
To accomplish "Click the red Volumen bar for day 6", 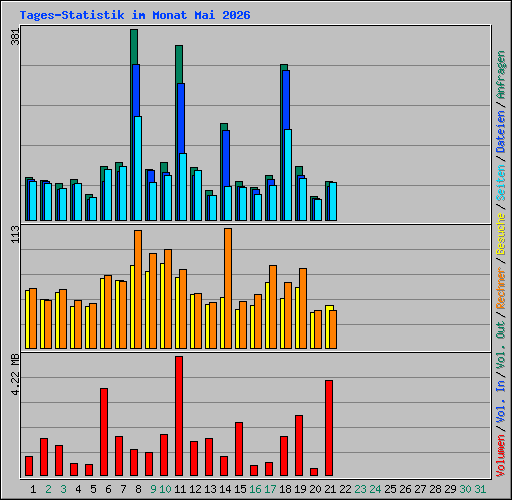I will (x=104, y=432).
